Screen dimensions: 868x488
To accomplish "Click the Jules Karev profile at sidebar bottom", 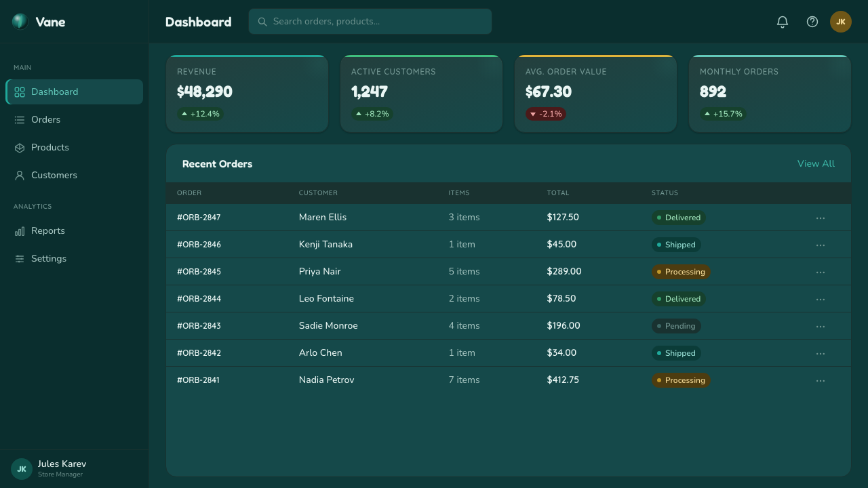I will [75, 468].
